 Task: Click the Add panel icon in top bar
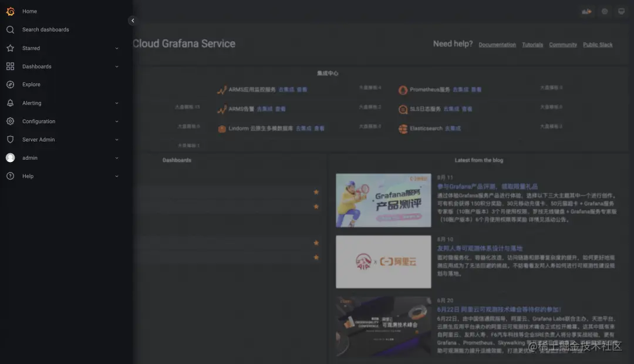[x=586, y=11]
